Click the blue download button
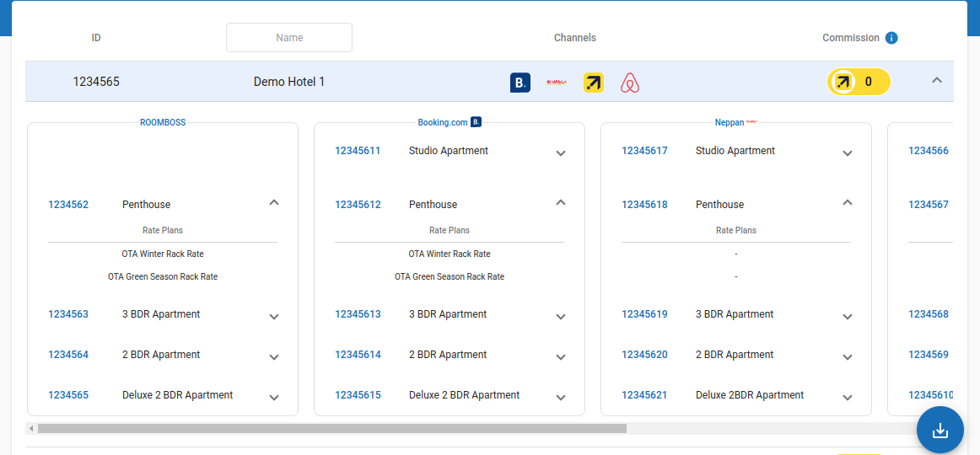980x455 pixels. pos(940,430)
